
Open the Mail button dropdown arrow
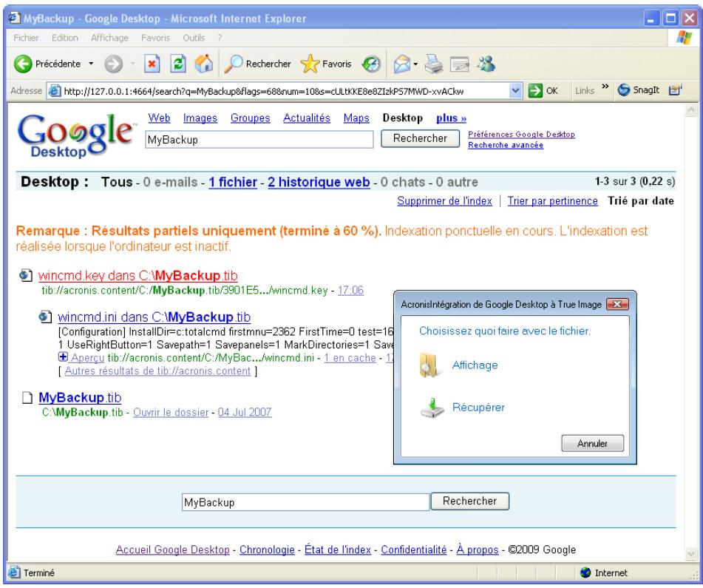[x=415, y=64]
